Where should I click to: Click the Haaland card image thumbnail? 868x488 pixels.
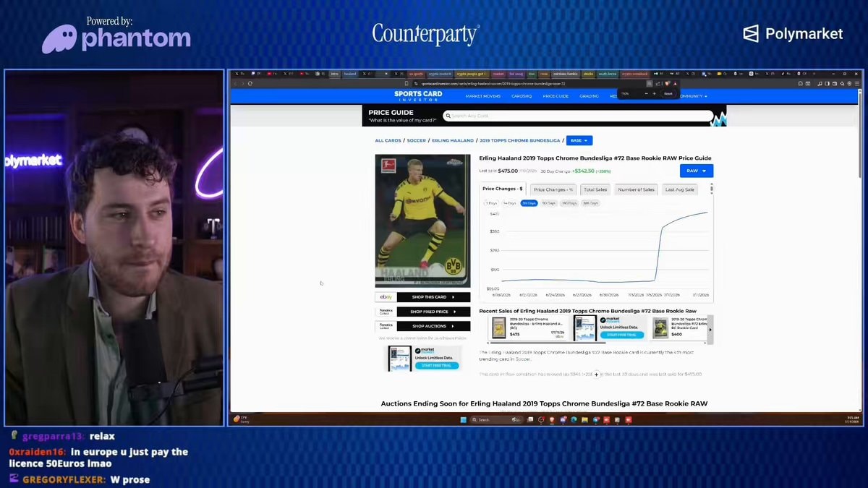tap(422, 221)
